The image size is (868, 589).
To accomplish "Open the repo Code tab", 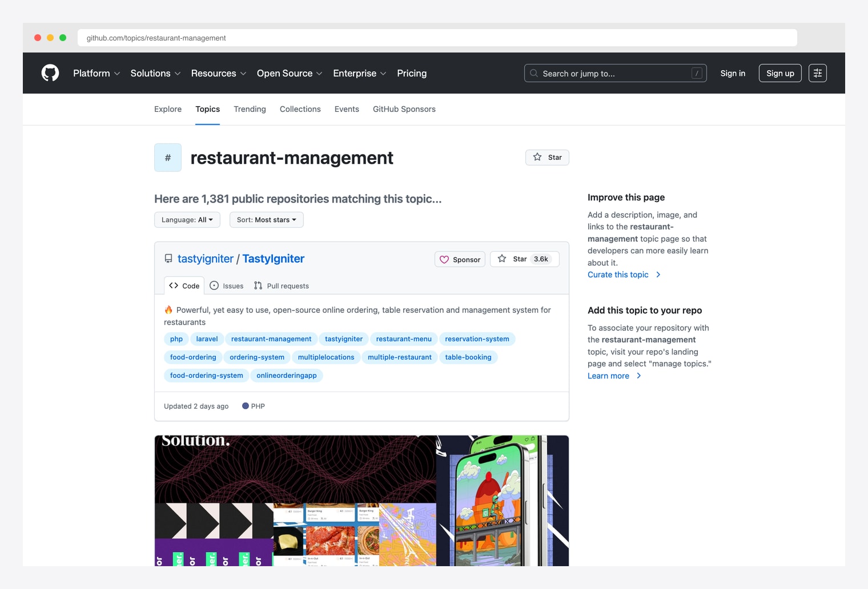I will [x=184, y=286].
